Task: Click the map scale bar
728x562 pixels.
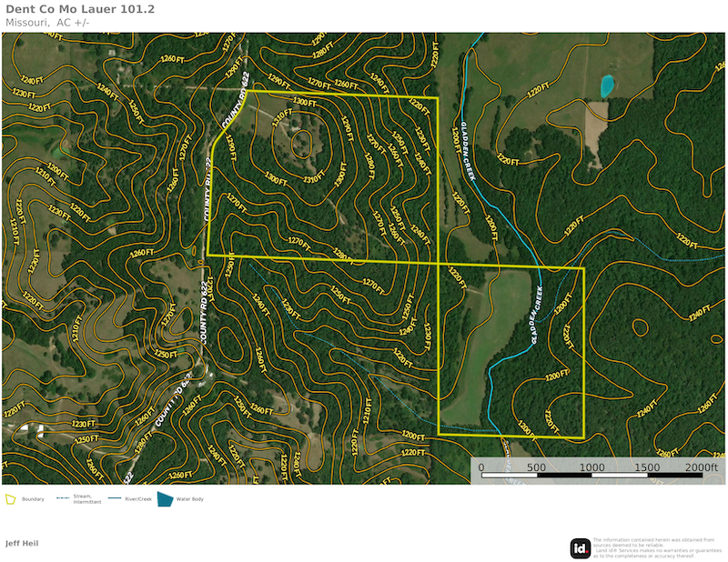Action: [x=591, y=476]
